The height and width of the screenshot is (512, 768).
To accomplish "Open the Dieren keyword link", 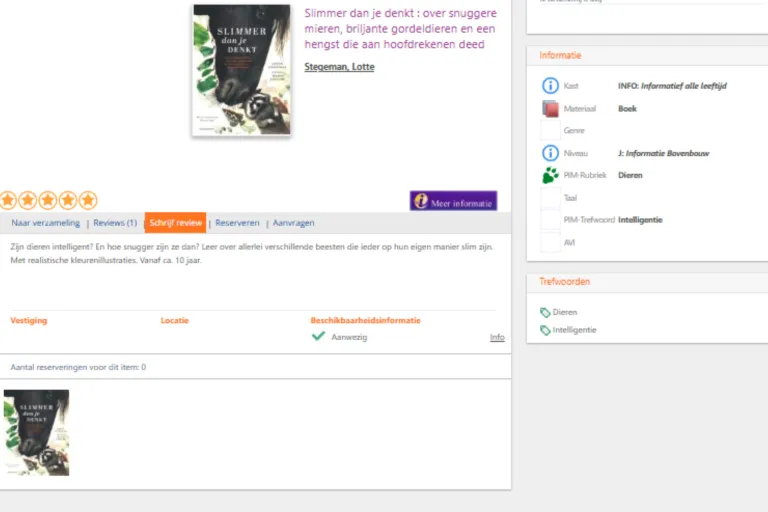I will 565,312.
